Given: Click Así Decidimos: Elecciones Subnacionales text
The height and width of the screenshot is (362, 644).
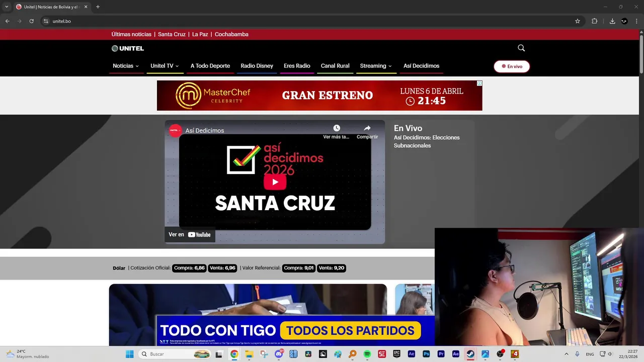Looking at the screenshot, I should click(427, 141).
